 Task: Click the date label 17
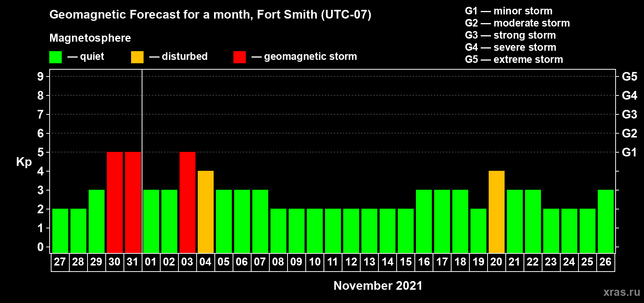pyautogui.click(x=442, y=262)
